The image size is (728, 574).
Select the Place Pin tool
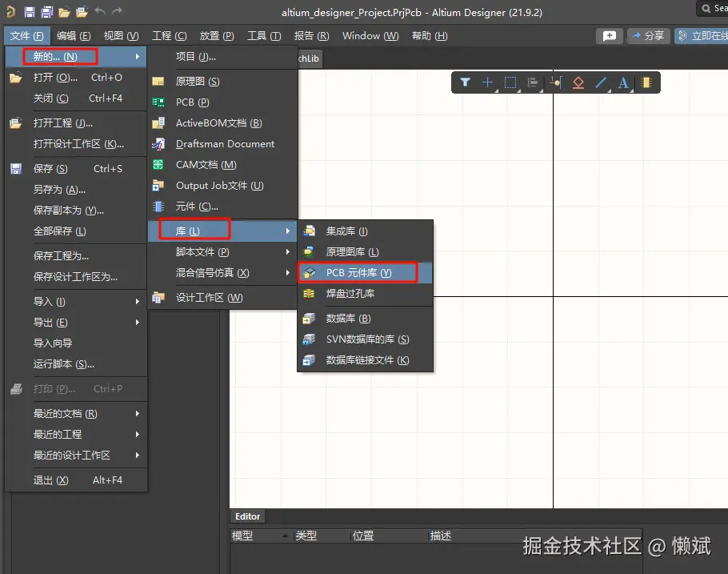[x=555, y=82]
